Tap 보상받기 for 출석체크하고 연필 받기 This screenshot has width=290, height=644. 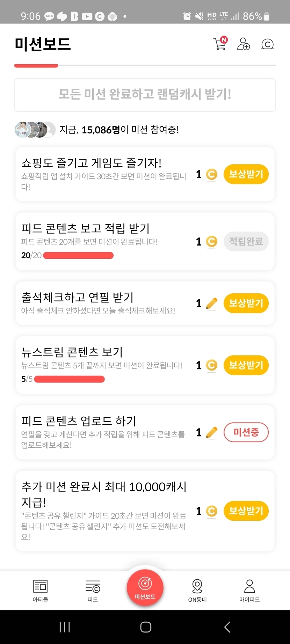tap(246, 303)
